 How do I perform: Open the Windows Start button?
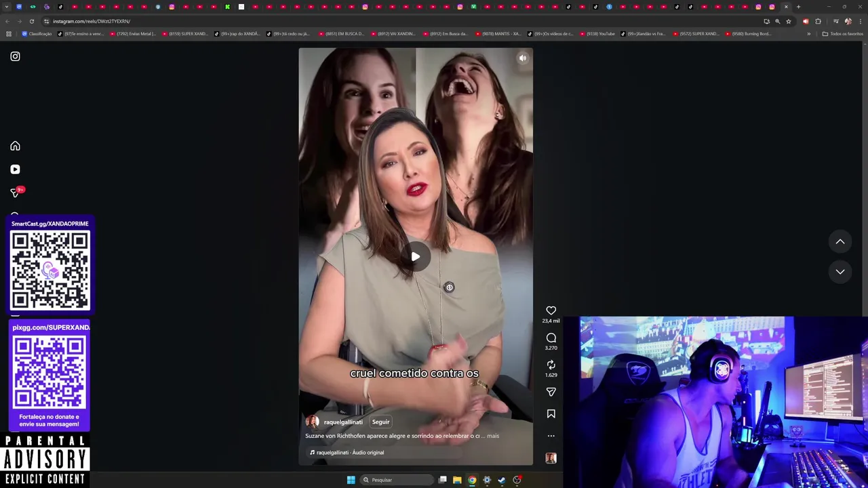click(351, 480)
